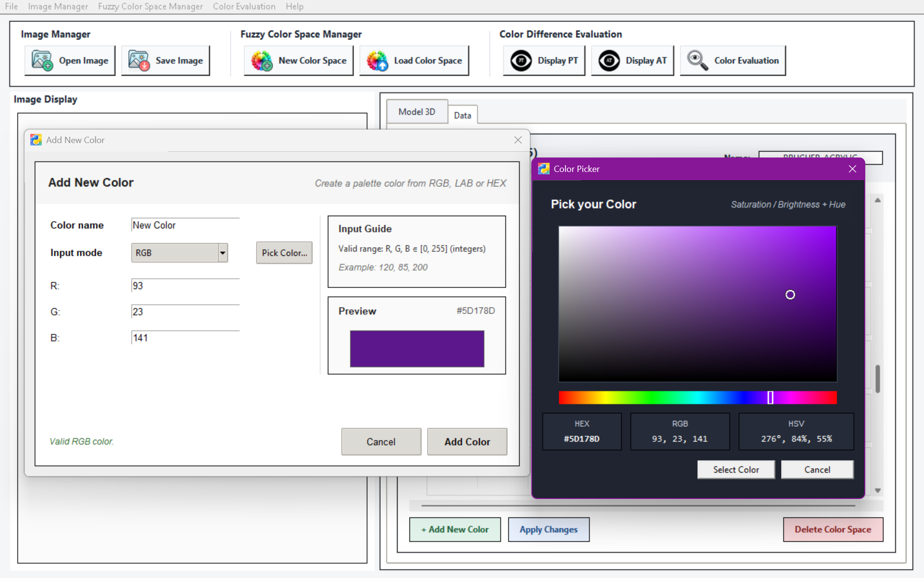The image size is (924, 578).
Task: Click the Open Image button label
Action: pos(84,61)
